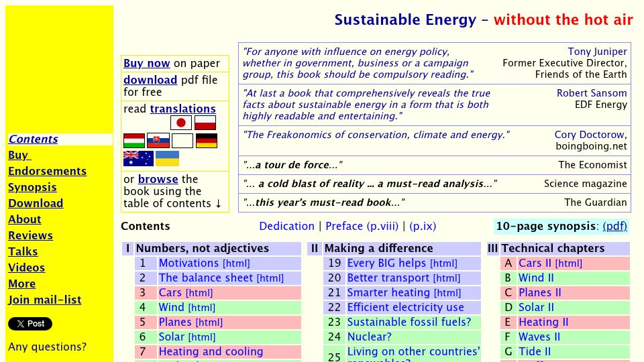
Task: Open the Hungarian flag translation
Action: (134, 141)
